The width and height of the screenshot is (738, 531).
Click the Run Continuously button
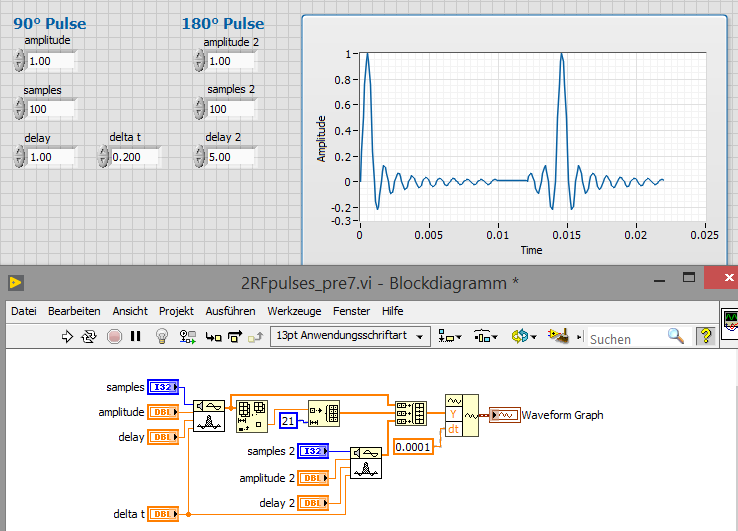pos(89,336)
